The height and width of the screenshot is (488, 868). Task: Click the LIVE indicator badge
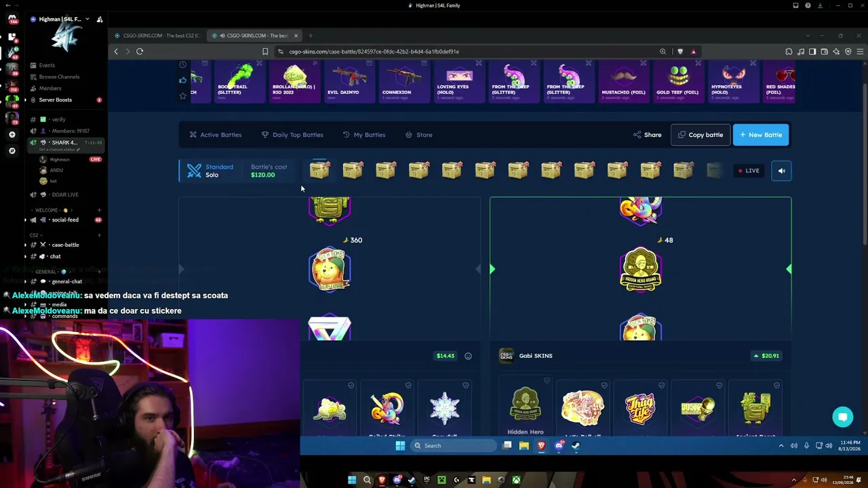click(x=749, y=171)
